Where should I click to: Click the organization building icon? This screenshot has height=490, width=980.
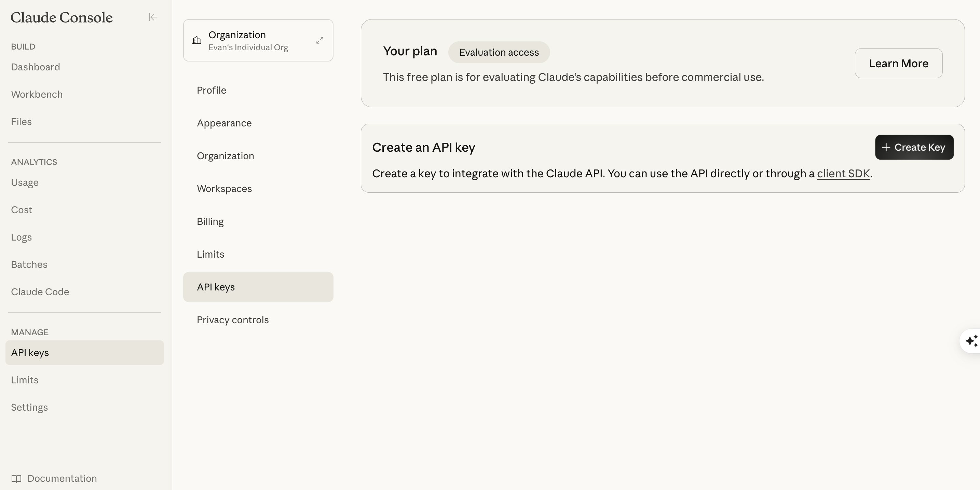tap(197, 40)
